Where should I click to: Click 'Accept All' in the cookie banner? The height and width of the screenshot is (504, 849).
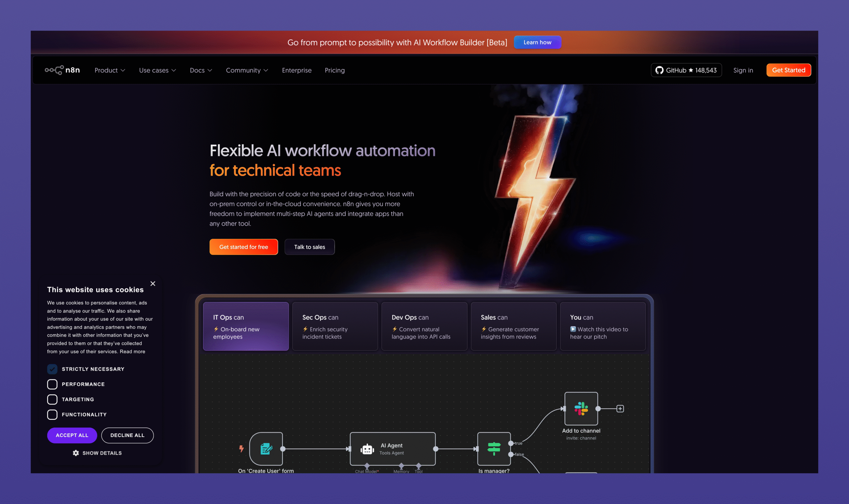point(72,435)
